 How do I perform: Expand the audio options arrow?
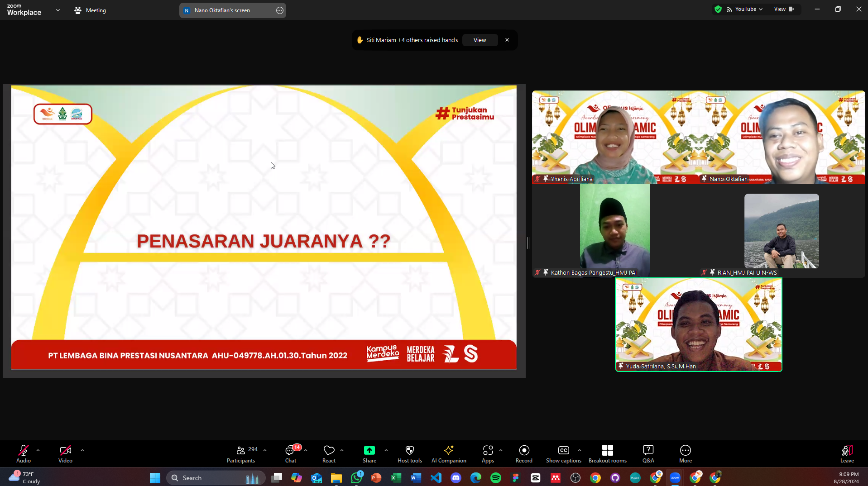[x=38, y=450]
